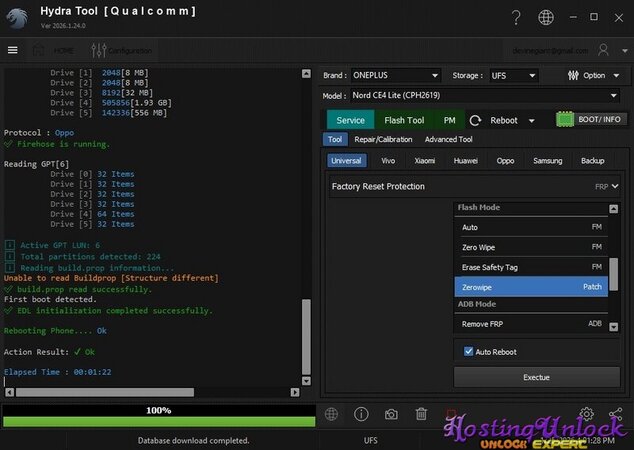Open the Repair/Calibration tab
Image resolution: width=634 pixels, height=450 pixels.
(x=383, y=140)
